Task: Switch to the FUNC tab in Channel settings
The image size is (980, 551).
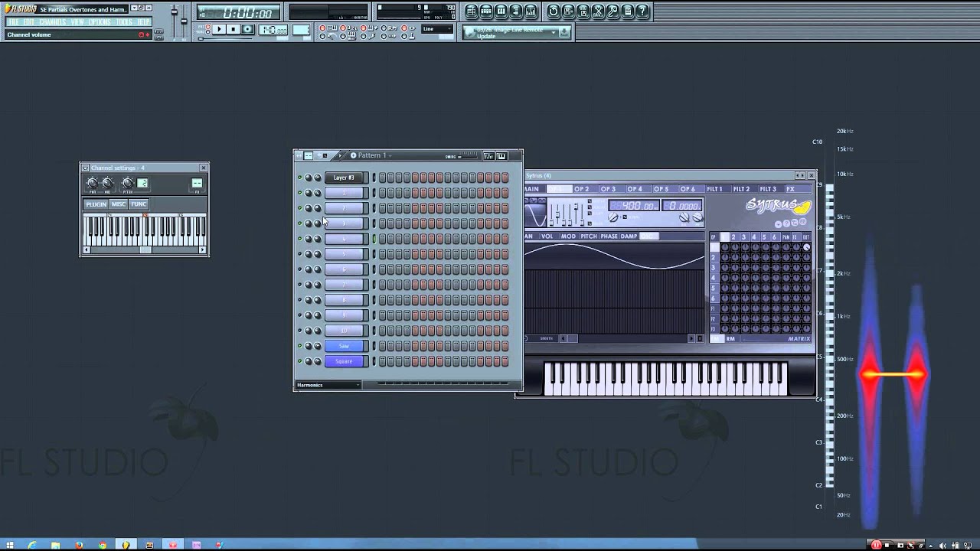Action: point(139,204)
